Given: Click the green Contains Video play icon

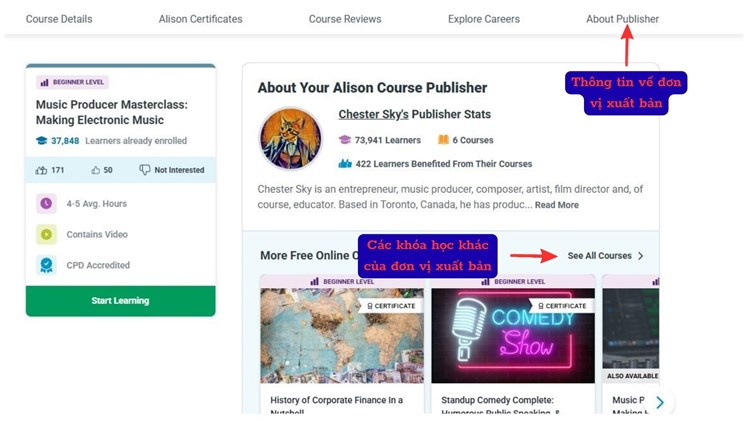Looking at the screenshot, I should [46, 234].
